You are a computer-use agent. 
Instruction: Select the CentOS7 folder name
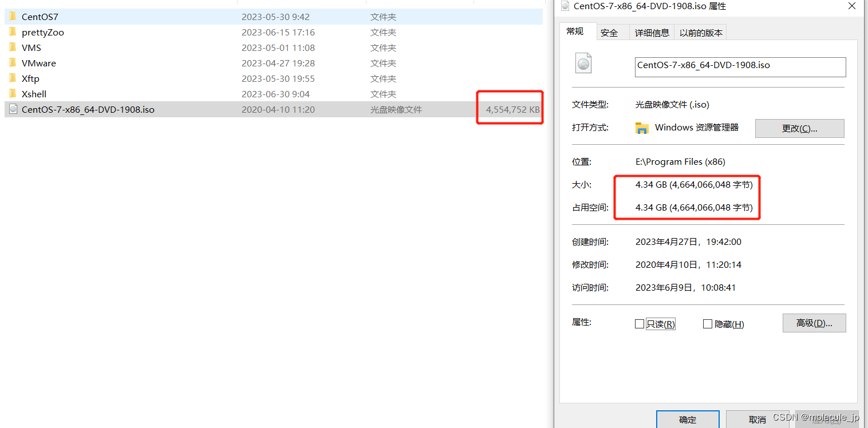click(40, 17)
